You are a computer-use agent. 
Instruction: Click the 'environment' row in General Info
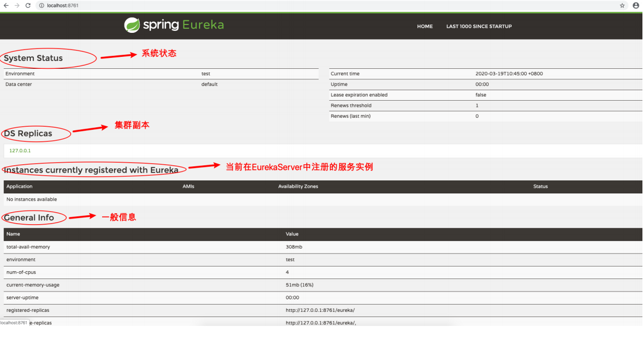point(323,260)
